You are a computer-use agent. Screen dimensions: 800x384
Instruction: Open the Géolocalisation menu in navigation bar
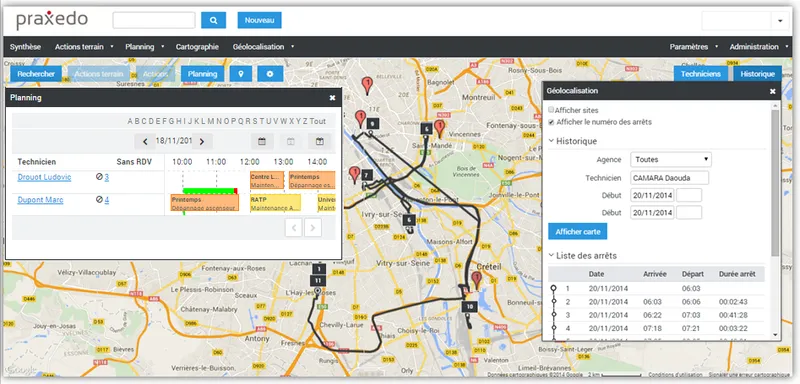[263, 46]
